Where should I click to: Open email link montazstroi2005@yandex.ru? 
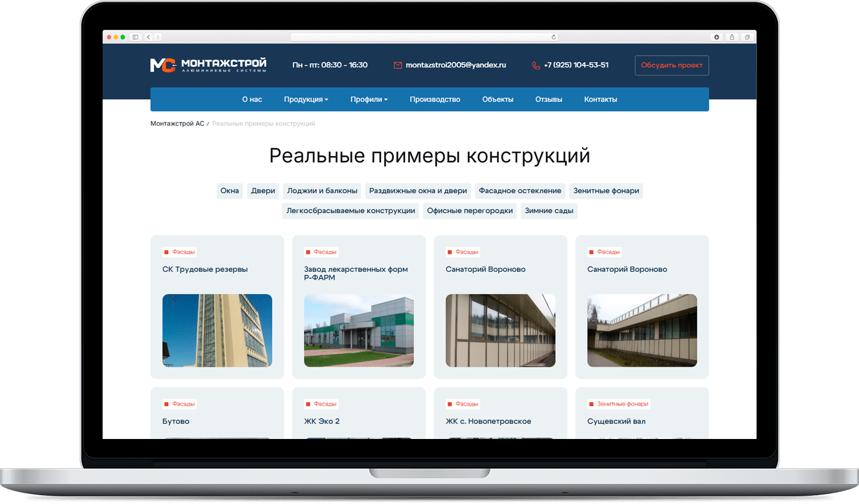click(x=456, y=65)
